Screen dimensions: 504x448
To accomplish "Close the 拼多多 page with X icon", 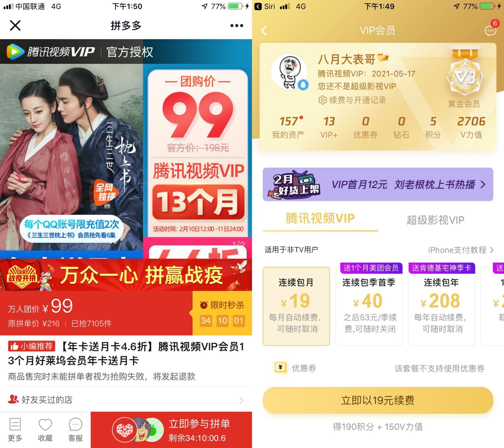I will pos(15,25).
